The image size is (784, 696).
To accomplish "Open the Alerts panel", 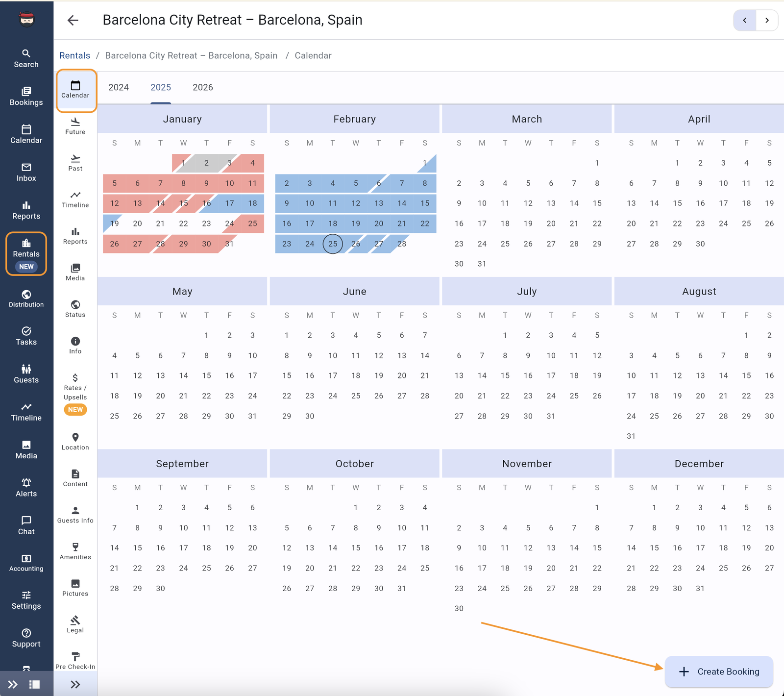I will [26, 487].
